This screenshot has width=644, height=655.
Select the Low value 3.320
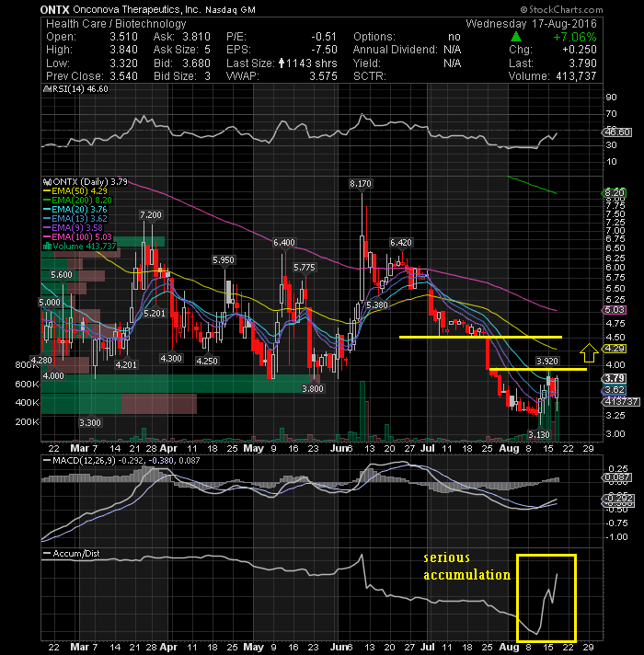pyautogui.click(x=123, y=63)
